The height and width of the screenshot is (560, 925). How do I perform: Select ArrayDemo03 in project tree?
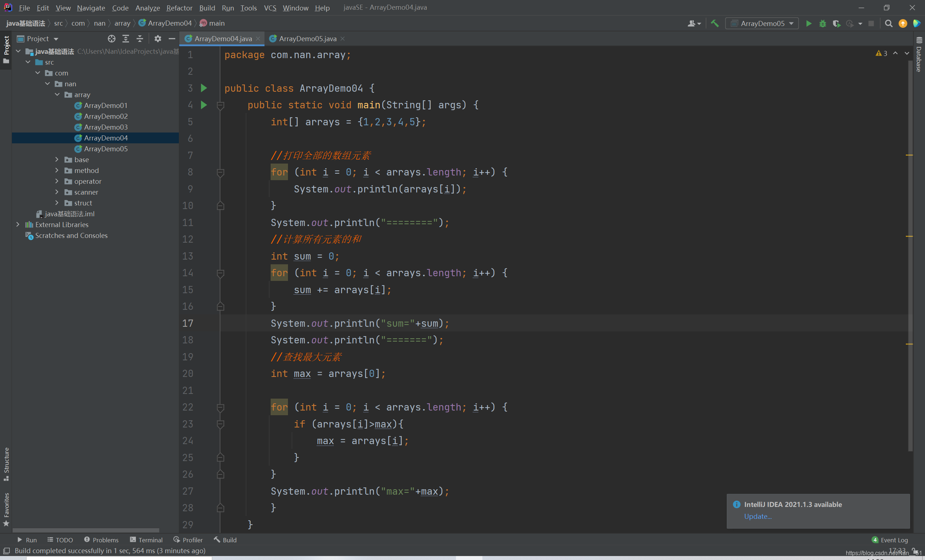pos(105,127)
